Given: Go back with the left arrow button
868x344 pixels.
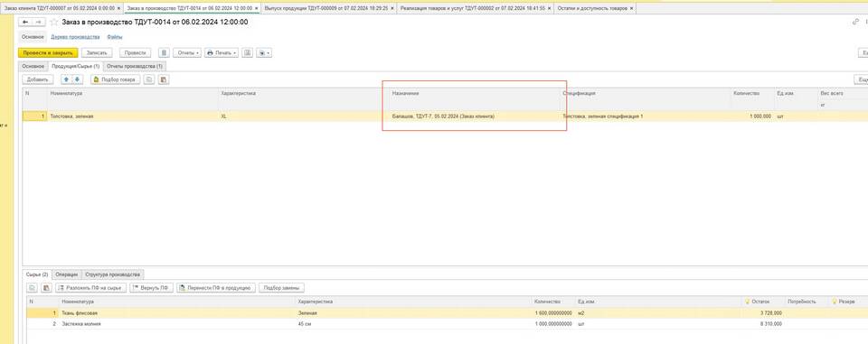Looking at the screenshot, I should pos(25,23).
